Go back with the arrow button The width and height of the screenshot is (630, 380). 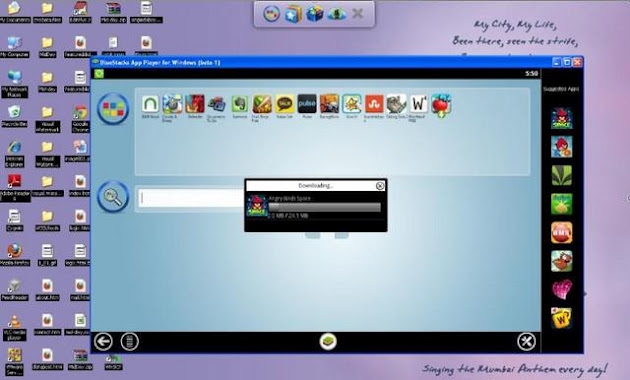[103, 341]
